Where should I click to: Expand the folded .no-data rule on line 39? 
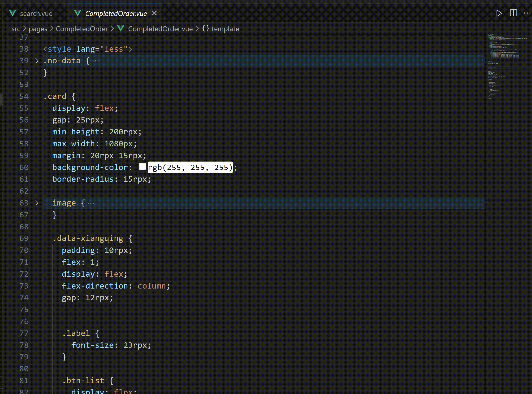pyautogui.click(x=37, y=61)
